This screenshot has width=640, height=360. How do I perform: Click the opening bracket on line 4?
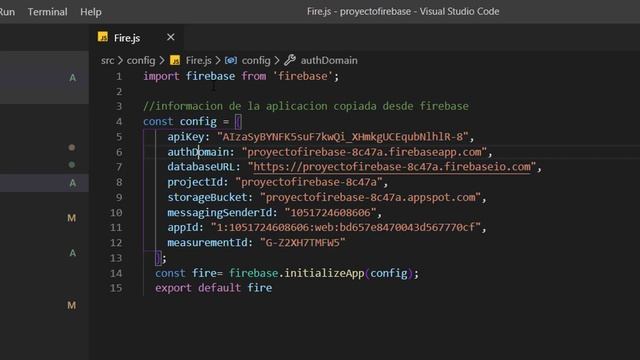pyautogui.click(x=238, y=122)
